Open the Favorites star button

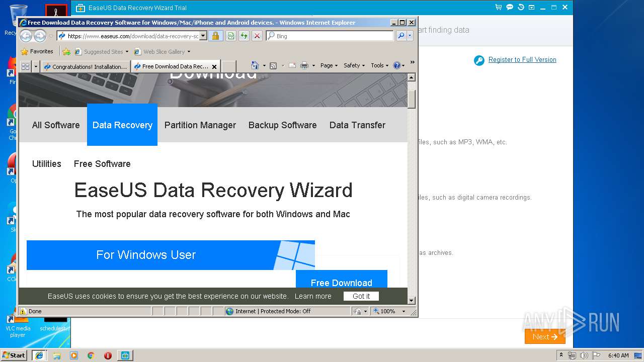point(37,51)
